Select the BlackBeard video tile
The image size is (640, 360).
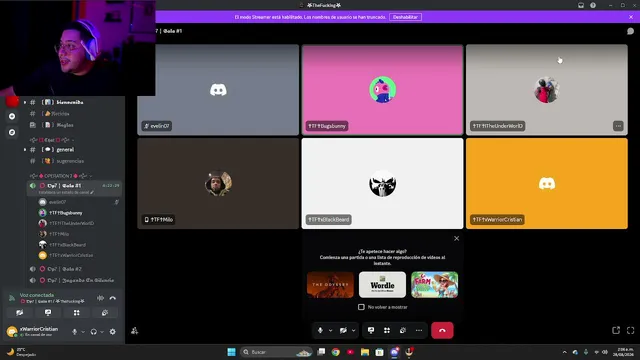coord(382,183)
